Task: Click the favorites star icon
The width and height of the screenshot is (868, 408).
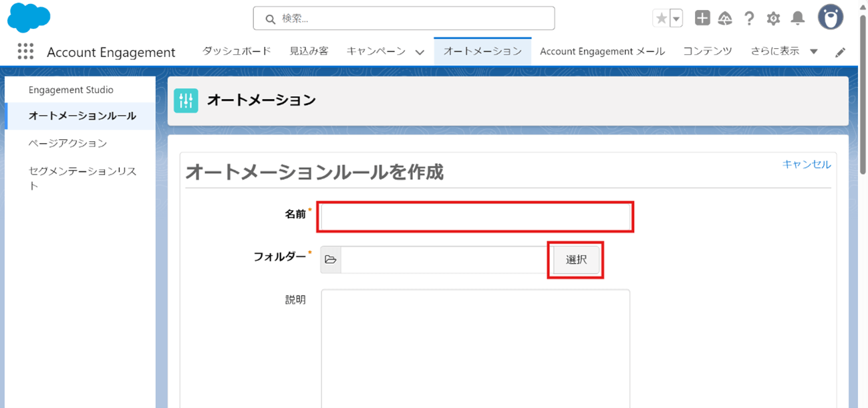Action: [662, 19]
